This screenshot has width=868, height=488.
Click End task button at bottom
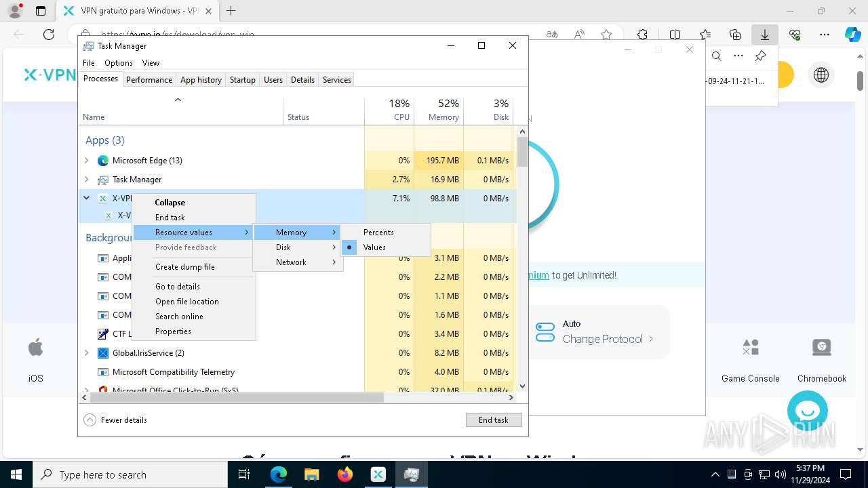click(494, 420)
